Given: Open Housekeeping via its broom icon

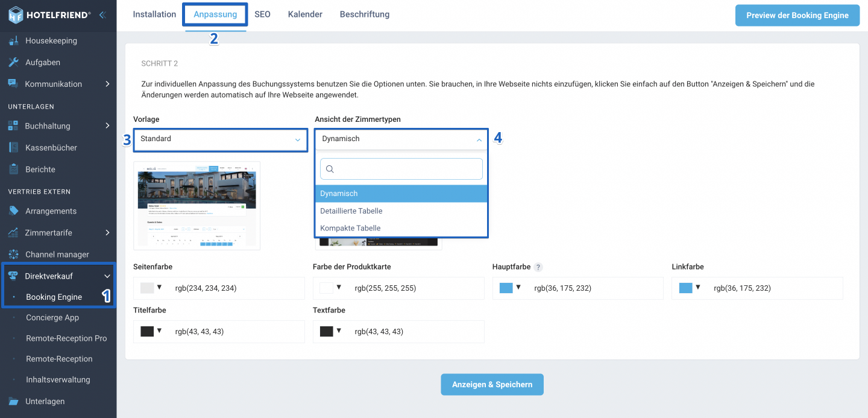Looking at the screenshot, I should pos(13,41).
